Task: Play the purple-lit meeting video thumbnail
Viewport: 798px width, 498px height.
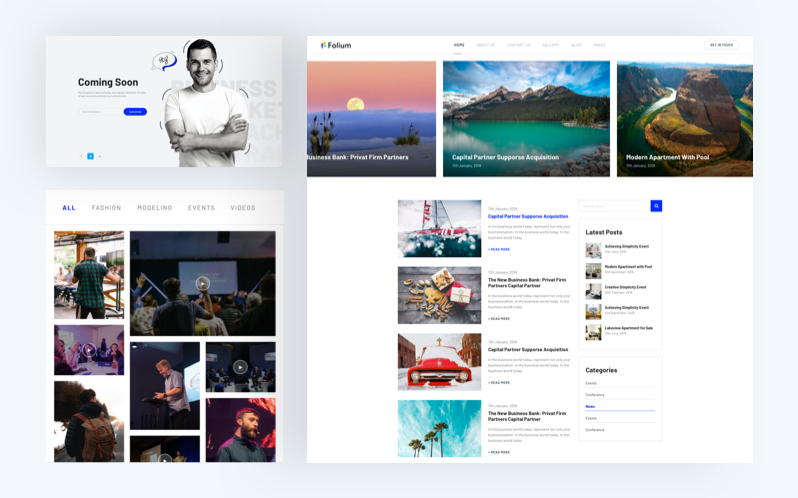Action: pos(89,350)
